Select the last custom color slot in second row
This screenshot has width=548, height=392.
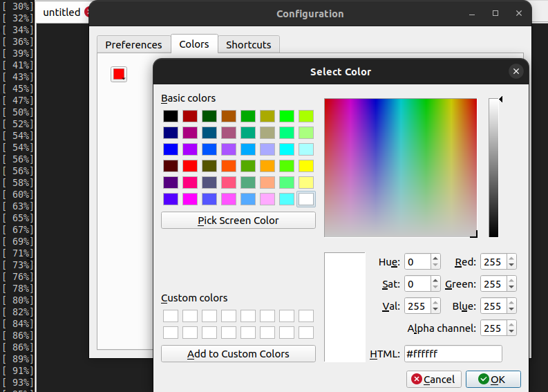pyautogui.click(x=306, y=333)
